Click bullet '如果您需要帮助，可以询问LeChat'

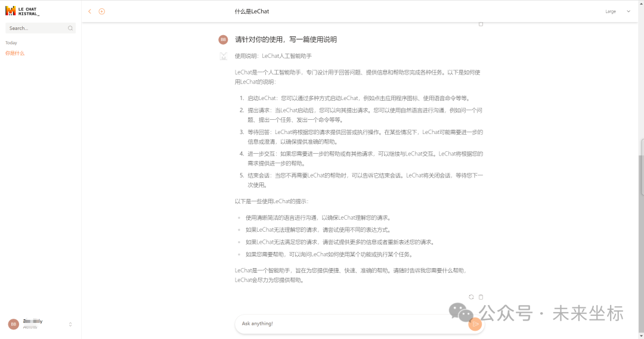(x=330, y=254)
